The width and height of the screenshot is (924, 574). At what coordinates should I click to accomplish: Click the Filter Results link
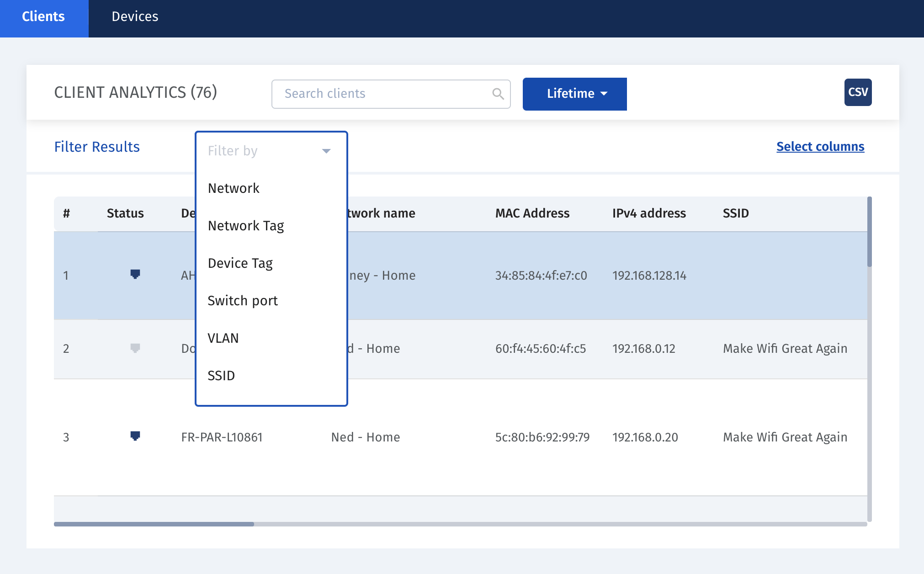(96, 146)
